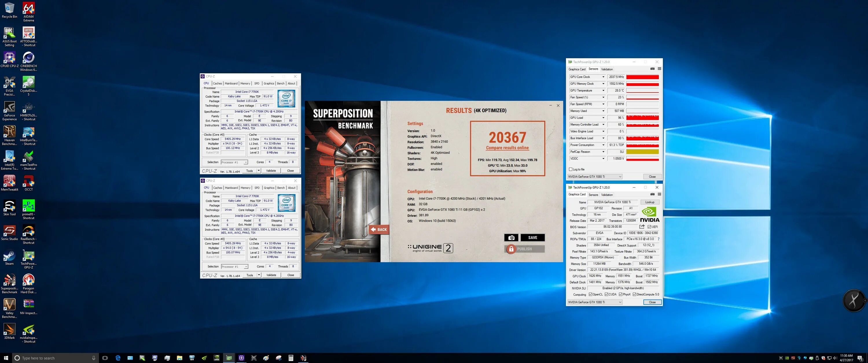Open the Validation tab in lower GPU-Z window
The image size is (868, 363).
(607, 195)
